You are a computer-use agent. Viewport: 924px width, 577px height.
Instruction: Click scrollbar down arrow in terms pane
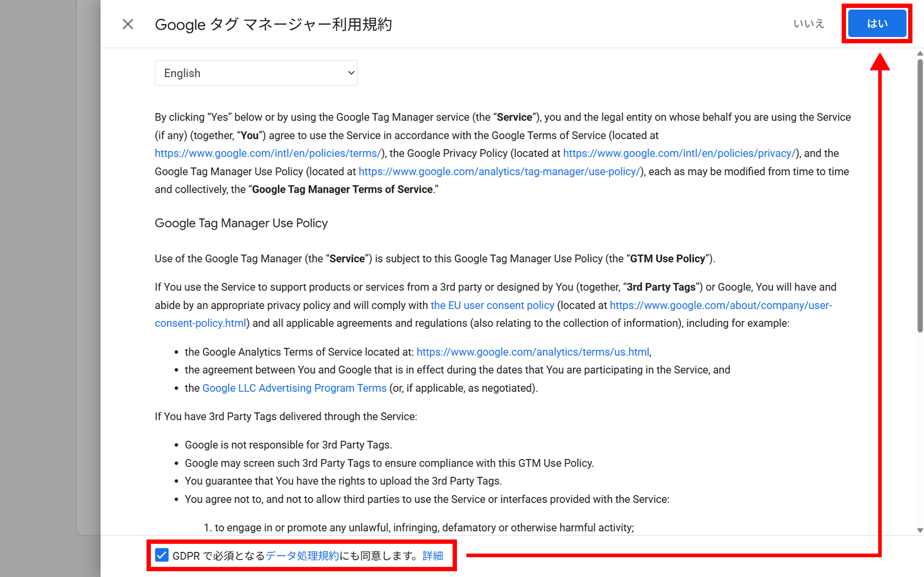[x=920, y=530]
